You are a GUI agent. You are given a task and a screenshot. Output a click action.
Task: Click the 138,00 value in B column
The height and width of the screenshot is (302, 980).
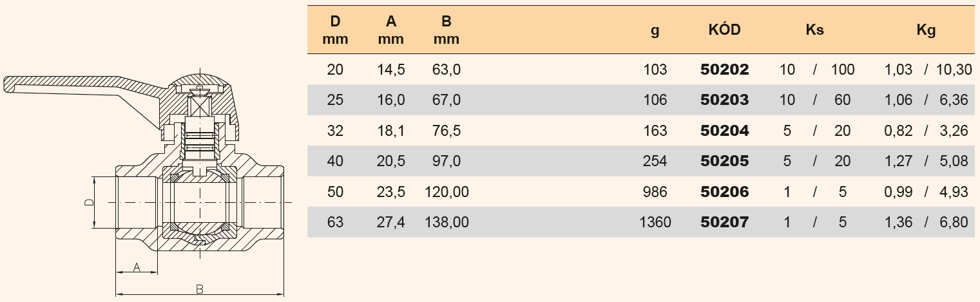pyautogui.click(x=447, y=222)
